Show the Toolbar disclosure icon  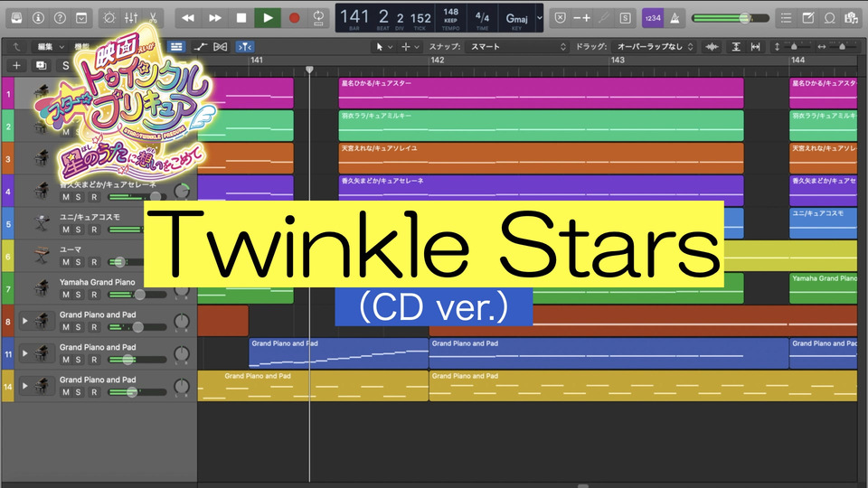tap(81, 18)
